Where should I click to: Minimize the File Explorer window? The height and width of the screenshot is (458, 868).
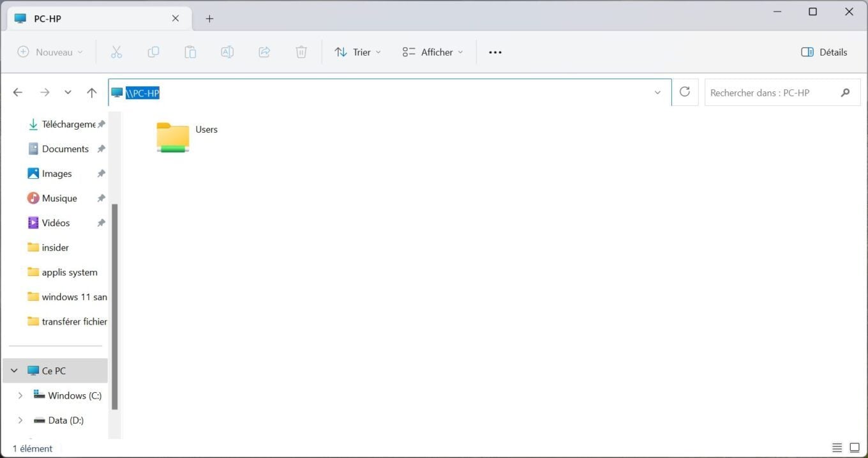777,11
